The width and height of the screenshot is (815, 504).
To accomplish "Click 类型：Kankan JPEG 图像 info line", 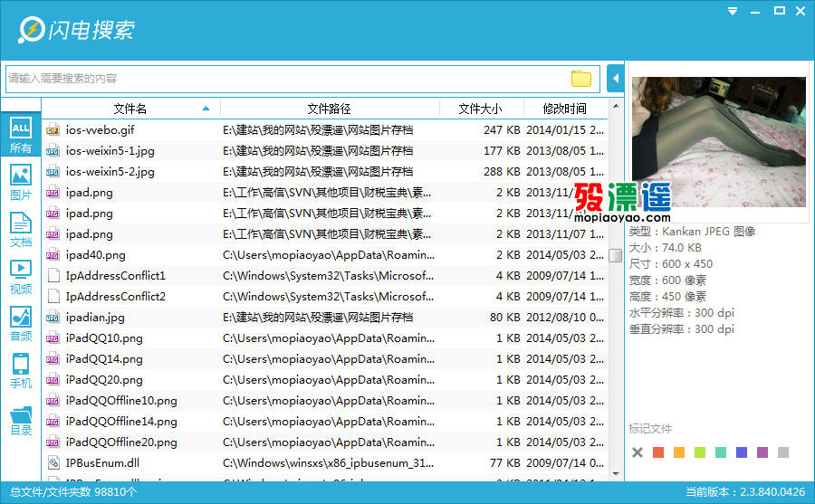I will pyautogui.click(x=692, y=232).
